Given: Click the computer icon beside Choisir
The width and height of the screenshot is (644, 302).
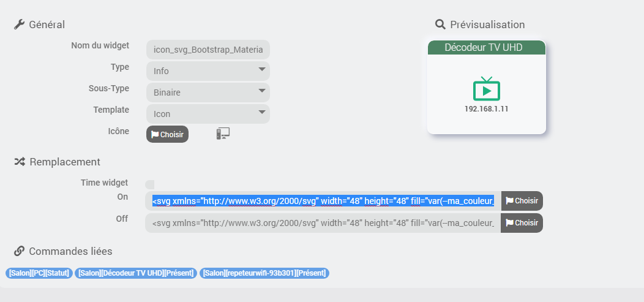Looking at the screenshot, I should tap(223, 134).
